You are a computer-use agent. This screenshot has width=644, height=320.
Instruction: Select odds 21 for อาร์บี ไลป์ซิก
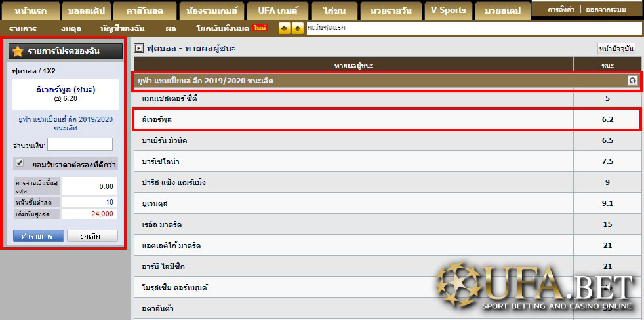pos(607,266)
